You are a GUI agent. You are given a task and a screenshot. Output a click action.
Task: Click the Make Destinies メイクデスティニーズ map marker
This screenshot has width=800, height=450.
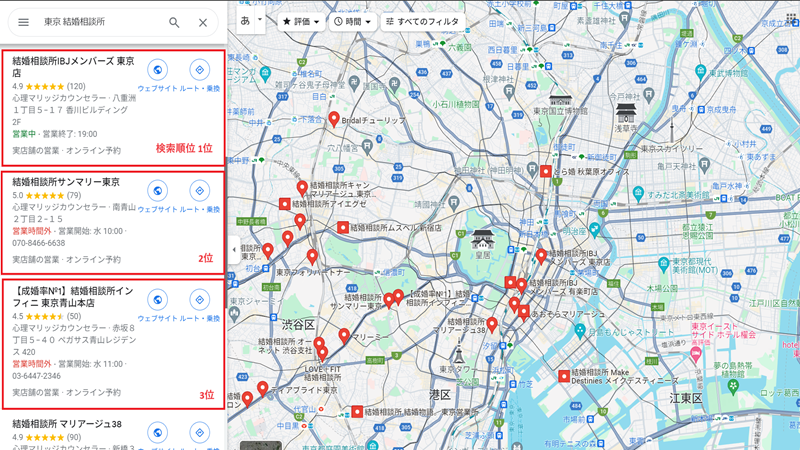click(x=564, y=377)
